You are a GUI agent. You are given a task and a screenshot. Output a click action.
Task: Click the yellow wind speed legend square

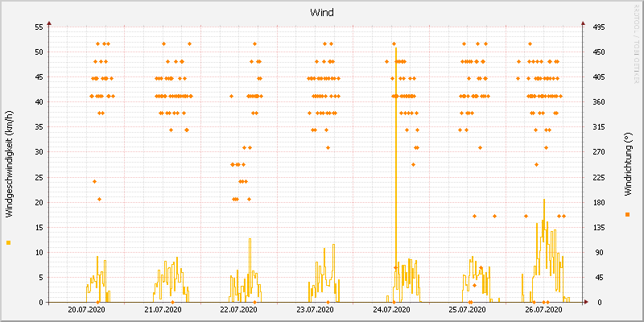click(x=9, y=243)
